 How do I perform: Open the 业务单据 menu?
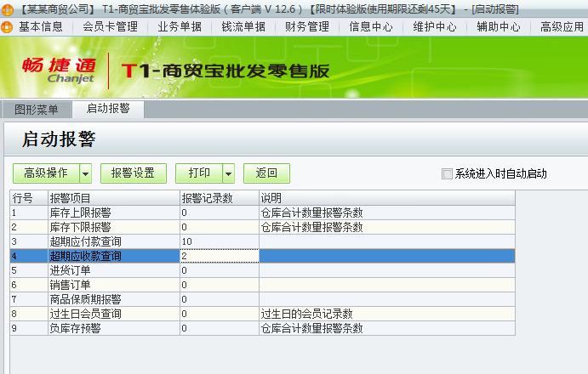[x=180, y=27]
